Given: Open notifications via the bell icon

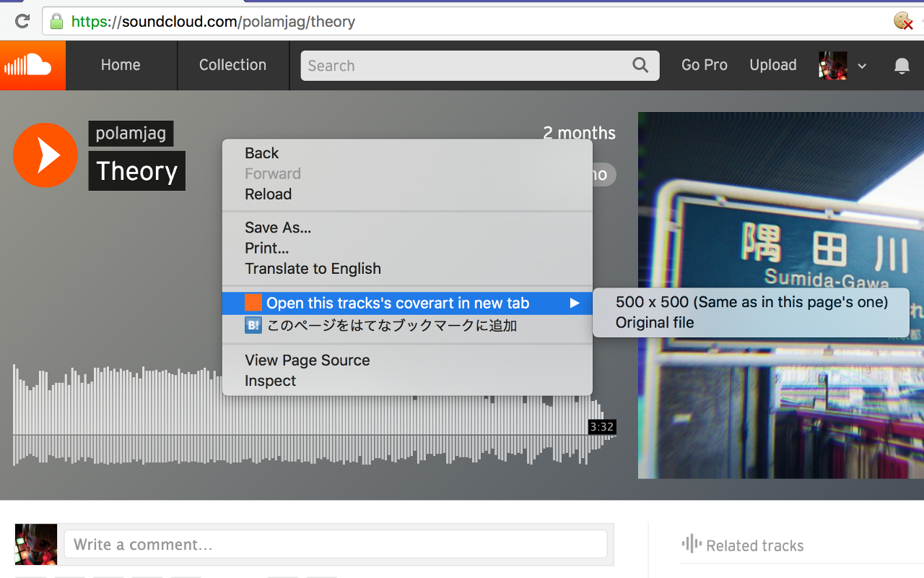Looking at the screenshot, I should point(901,65).
